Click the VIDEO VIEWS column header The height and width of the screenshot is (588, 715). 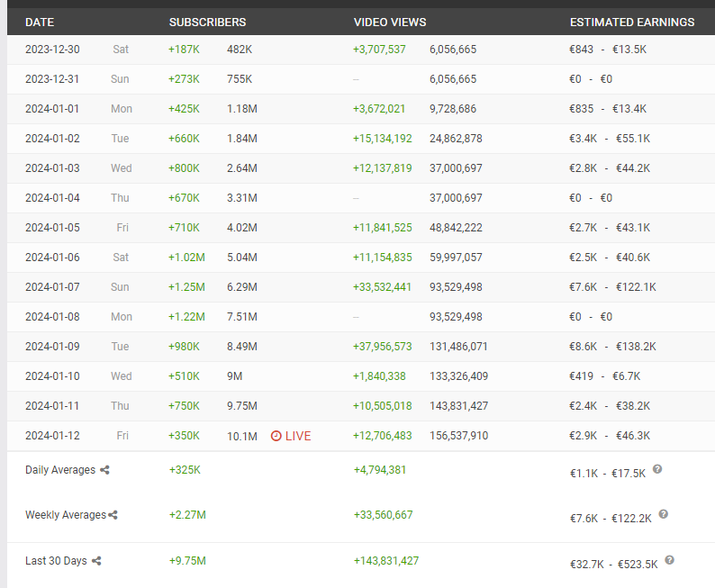390,23
